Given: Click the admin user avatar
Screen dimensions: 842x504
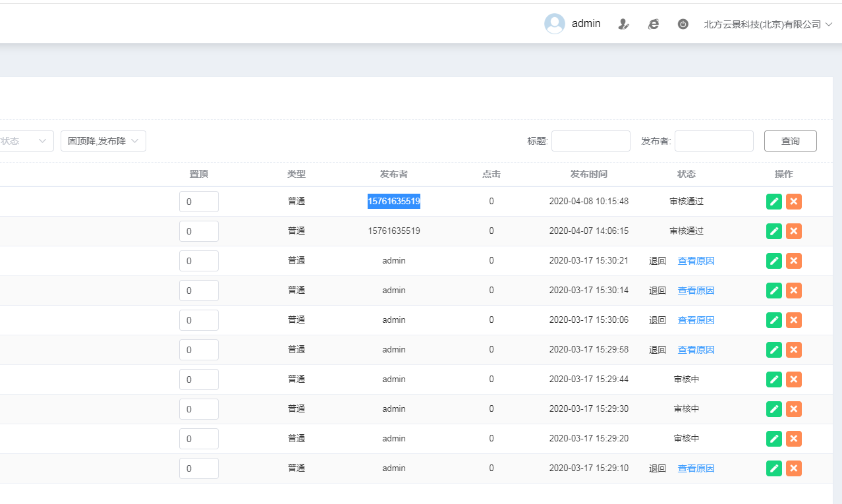Looking at the screenshot, I should point(554,24).
